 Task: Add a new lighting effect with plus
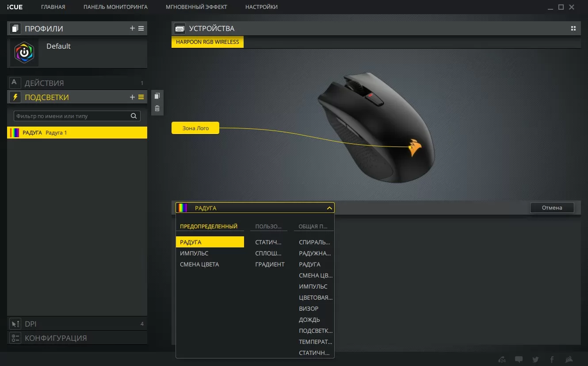pyautogui.click(x=132, y=97)
